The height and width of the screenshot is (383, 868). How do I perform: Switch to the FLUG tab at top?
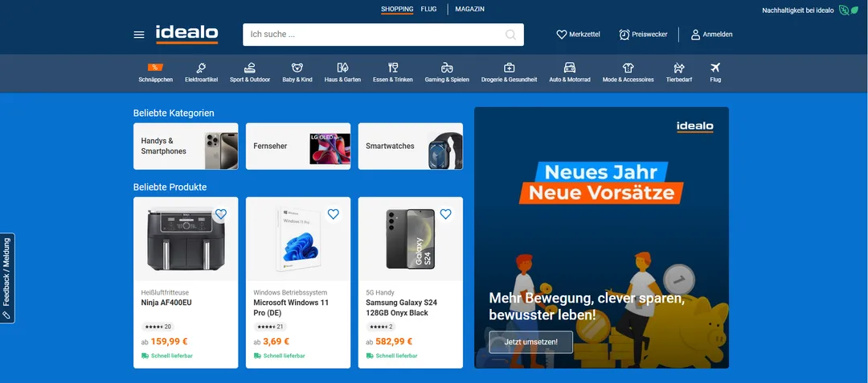428,9
